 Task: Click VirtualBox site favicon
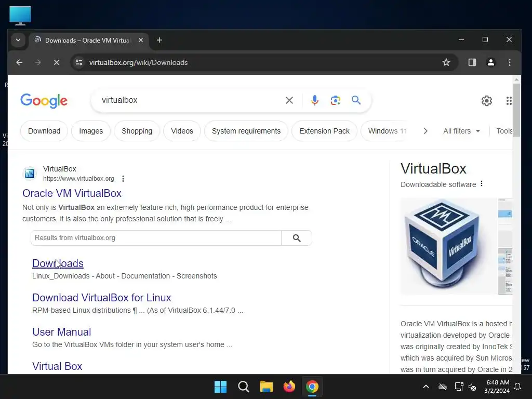[x=30, y=174]
